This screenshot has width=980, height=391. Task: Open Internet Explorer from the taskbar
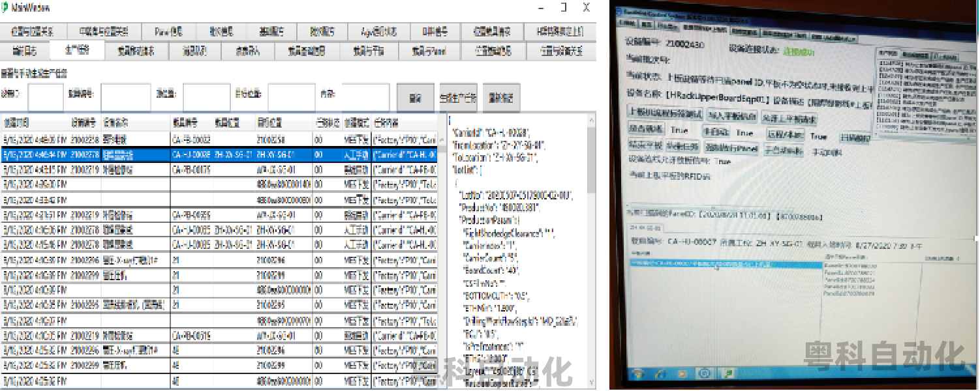tap(662, 374)
